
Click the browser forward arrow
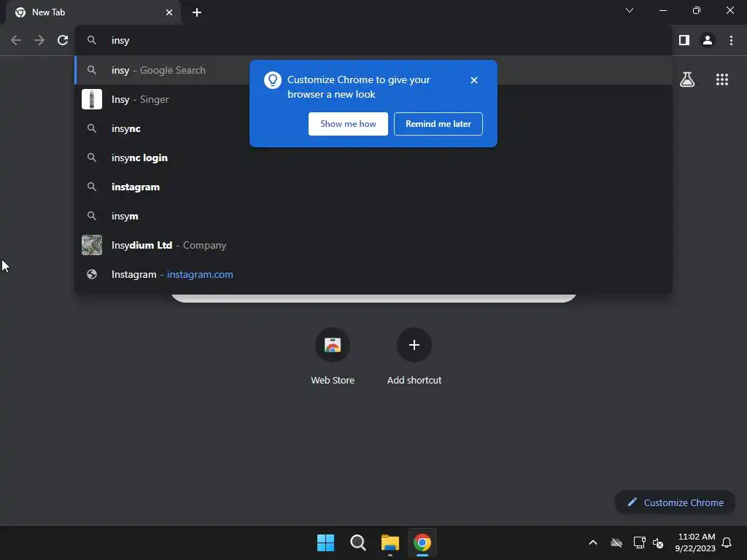tap(39, 41)
